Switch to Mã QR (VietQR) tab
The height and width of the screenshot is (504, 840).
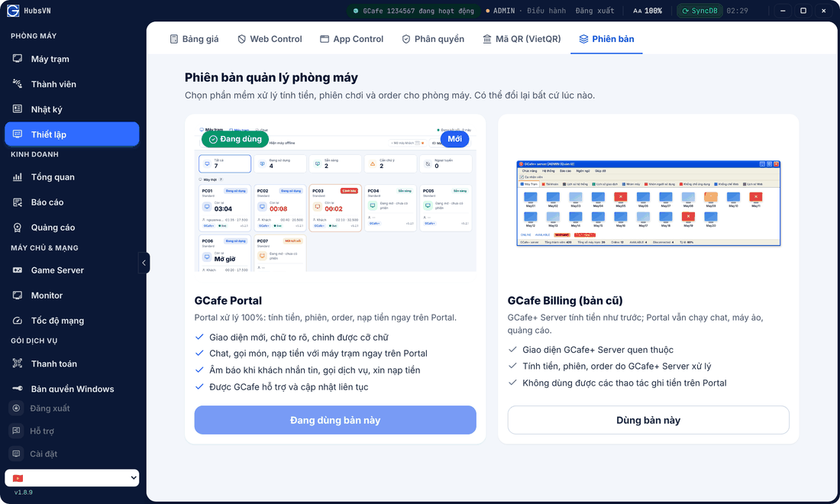click(522, 38)
